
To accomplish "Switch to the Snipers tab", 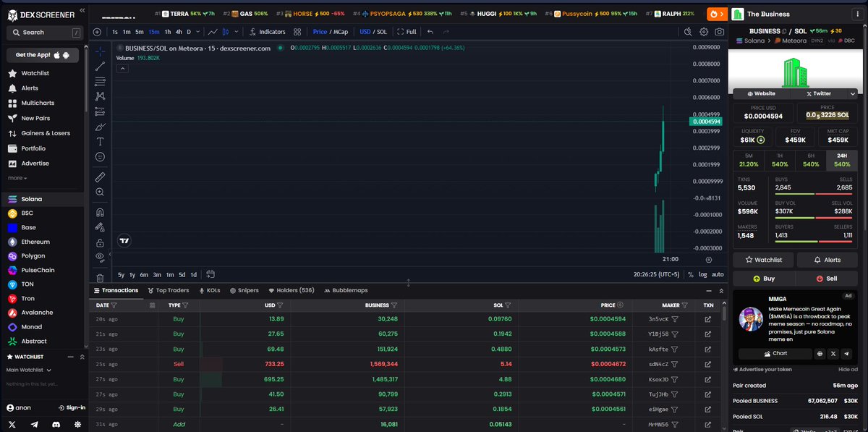I will pyautogui.click(x=244, y=290).
